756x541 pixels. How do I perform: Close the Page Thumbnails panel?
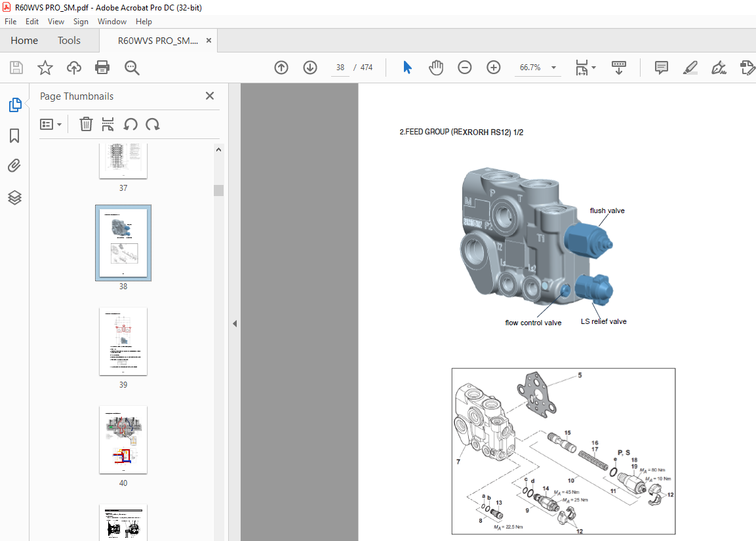point(210,96)
